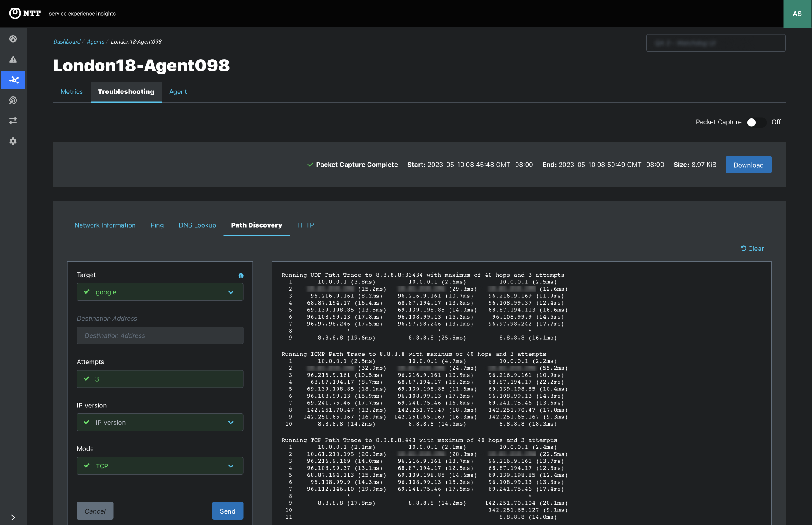This screenshot has height=525, width=812.
Task: Click the Packet Capture Complete status text
Action: click(357, 165)
